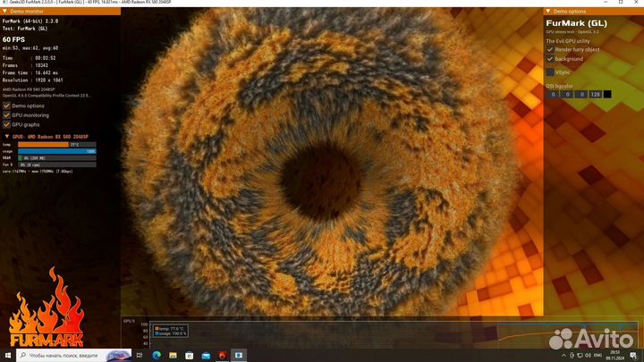The image size is (644, 362).
Task: Click the FurMark flame icon on the taskbar
Action: tap(222, 356)
